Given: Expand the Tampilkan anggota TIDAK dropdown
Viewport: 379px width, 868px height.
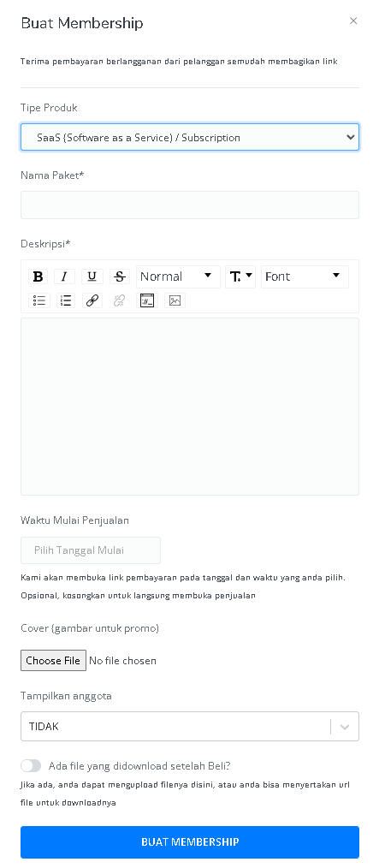Looking at the screenshot, I should pyautogui.click(x=190, y=726).
